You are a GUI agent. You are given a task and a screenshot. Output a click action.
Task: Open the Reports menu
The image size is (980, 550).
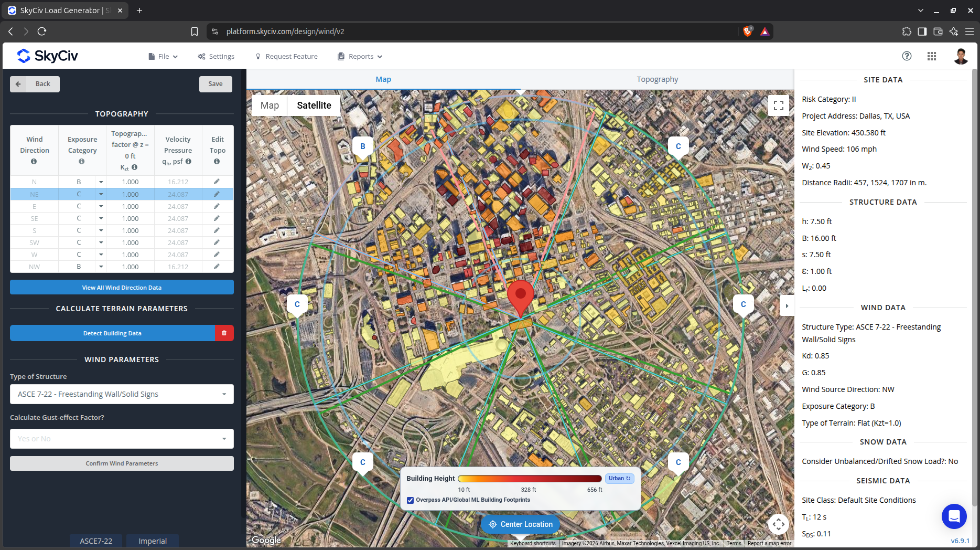360,56
